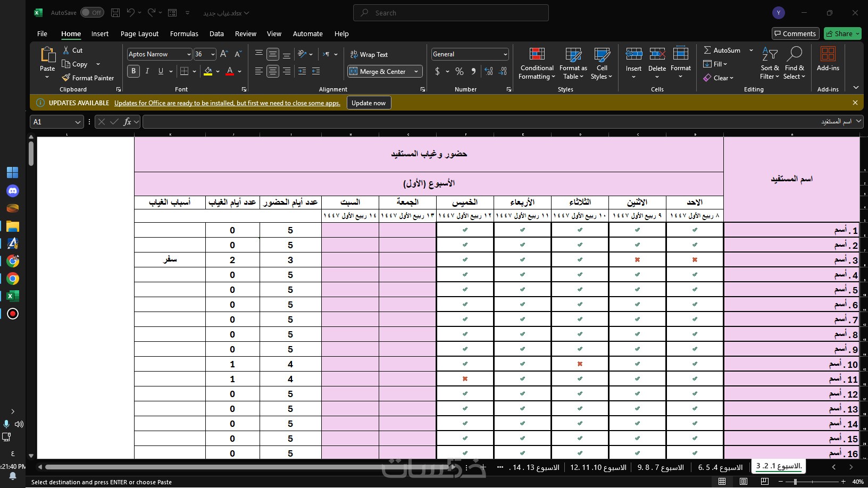Apply Center horizontal alignment
Viewport: 868px width, 488px height.
[x=273, y=71]
